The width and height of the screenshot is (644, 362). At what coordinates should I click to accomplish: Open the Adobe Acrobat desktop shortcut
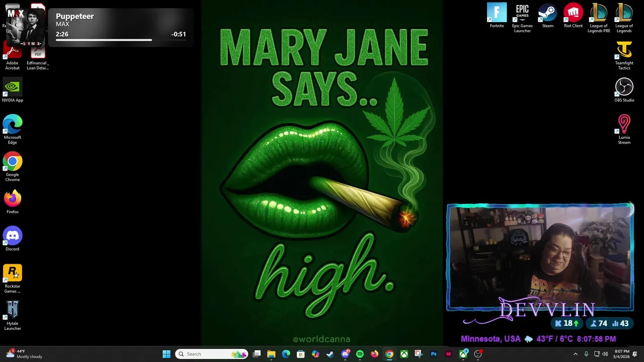pyautogui.click(x=12, y=55)
